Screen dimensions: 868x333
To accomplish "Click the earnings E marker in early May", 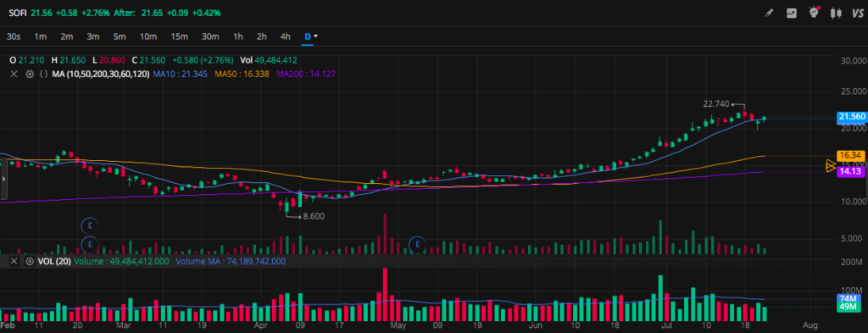I will coord(417,244).
